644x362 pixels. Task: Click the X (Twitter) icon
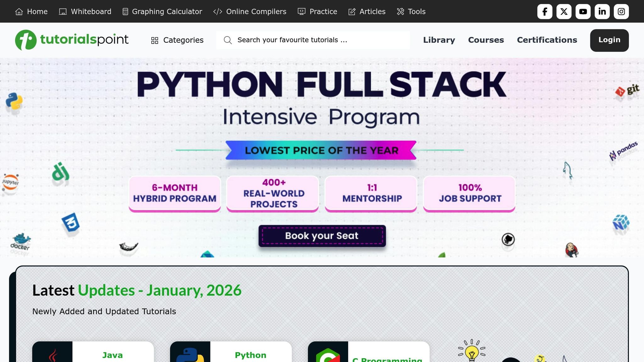pyautogui.click(x=564, y=12)
